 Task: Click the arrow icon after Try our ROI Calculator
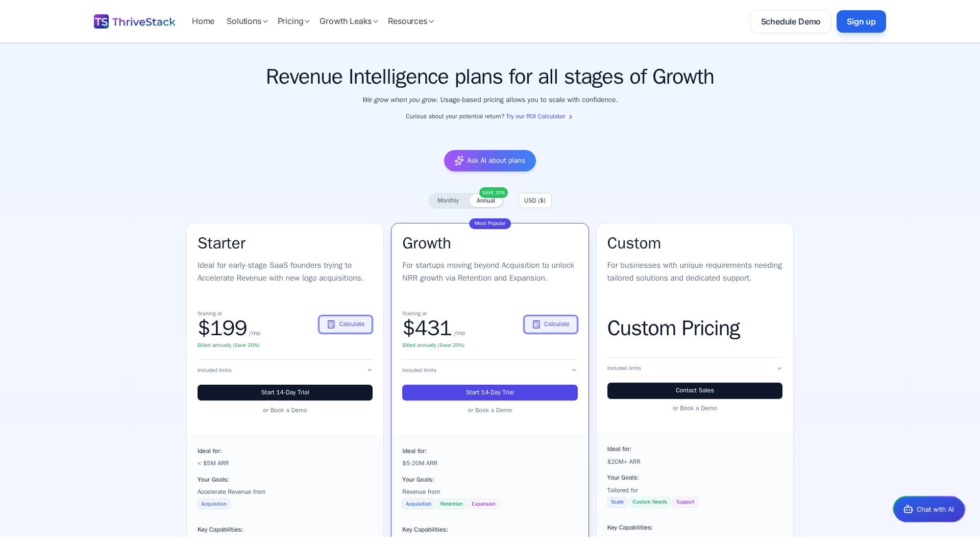(x=571, y=116)
